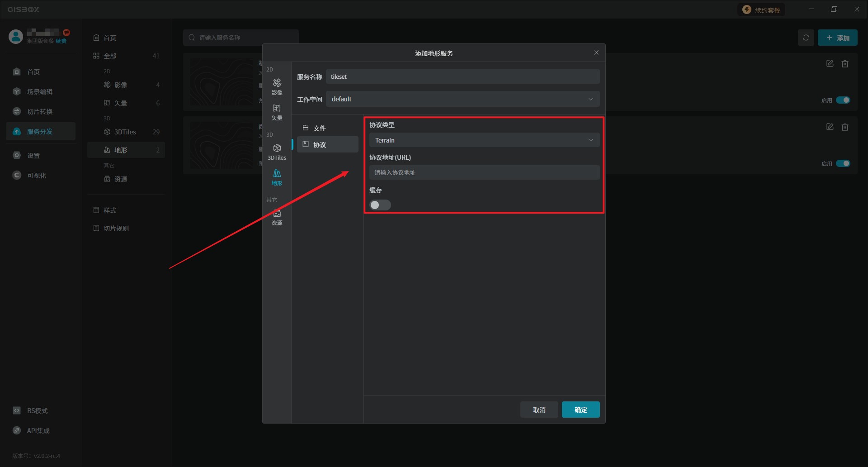This screenshot has width=868, height=467.
Task: Click the refresh icon next to 添加
Action: click(x=806, y=38)
